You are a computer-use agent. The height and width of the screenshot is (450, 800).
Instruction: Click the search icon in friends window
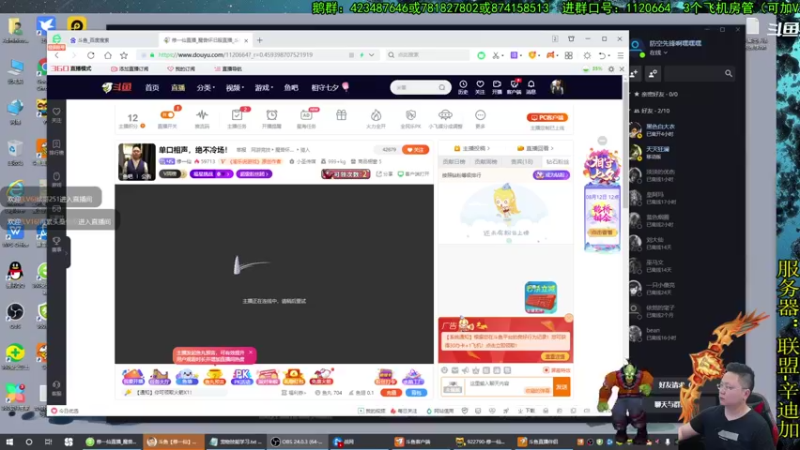[x=729, y=74]
